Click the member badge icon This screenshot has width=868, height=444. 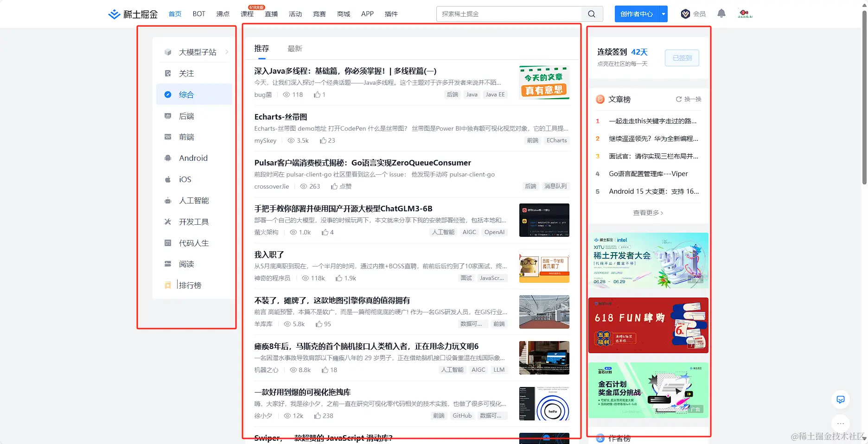click(x=685, y=14)
